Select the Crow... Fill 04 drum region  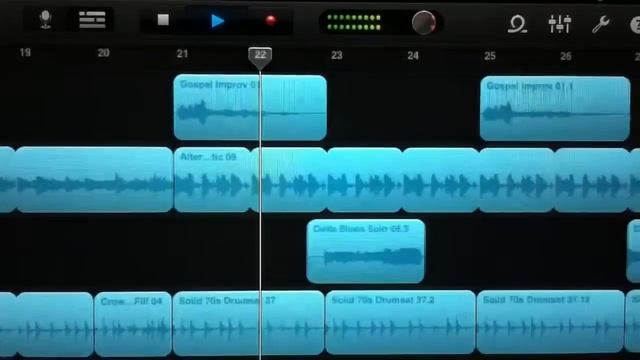pos(133,324)
